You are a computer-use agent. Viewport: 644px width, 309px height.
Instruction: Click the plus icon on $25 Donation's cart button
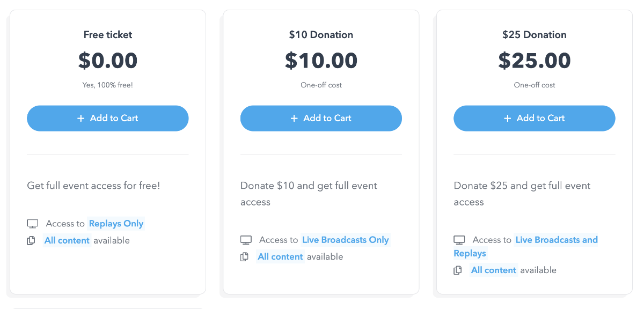pos(508,118)
